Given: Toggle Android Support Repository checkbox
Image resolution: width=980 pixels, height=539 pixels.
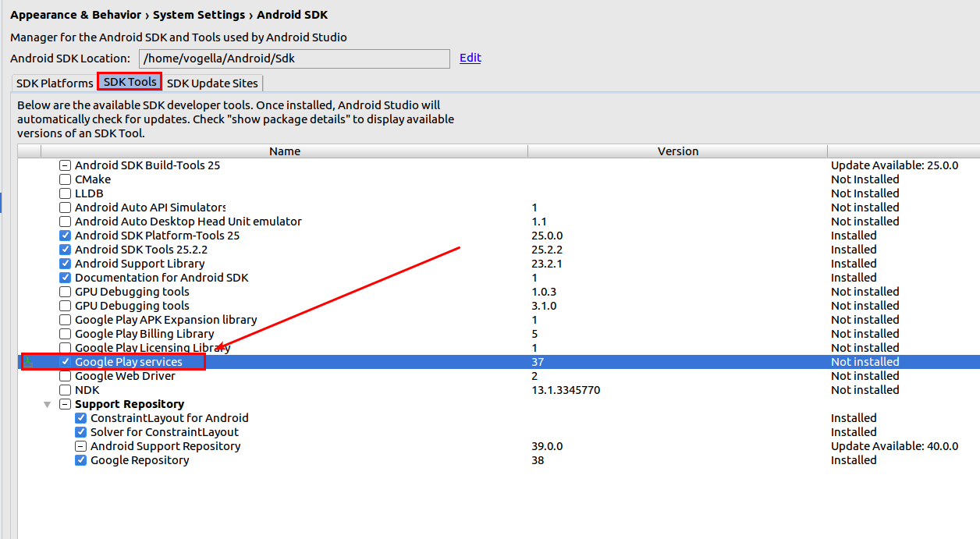Looking at the screenshot, I should click(x=80, y=446).
